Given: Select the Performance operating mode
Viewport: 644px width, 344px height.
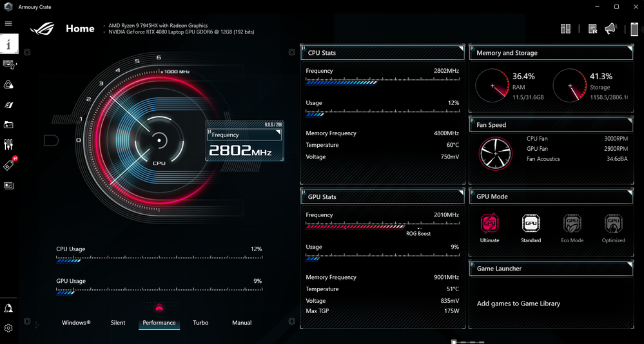Looking at the screenshot, I should pos(159,323).
